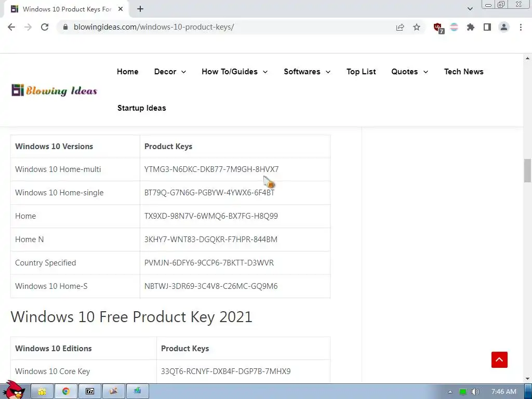Click the lock icon in the address bar
The image size is (532, 399).
point(65,27)
